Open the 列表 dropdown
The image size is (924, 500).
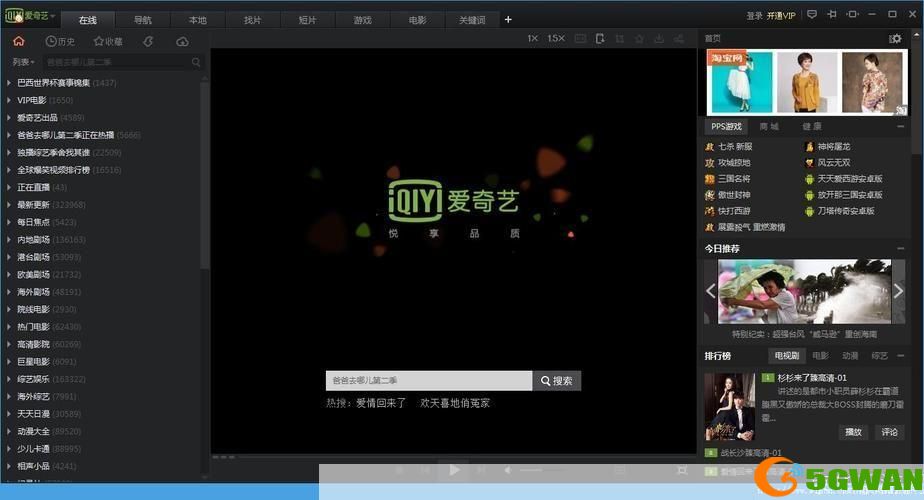pyautogui.click(x=23, y=62)
